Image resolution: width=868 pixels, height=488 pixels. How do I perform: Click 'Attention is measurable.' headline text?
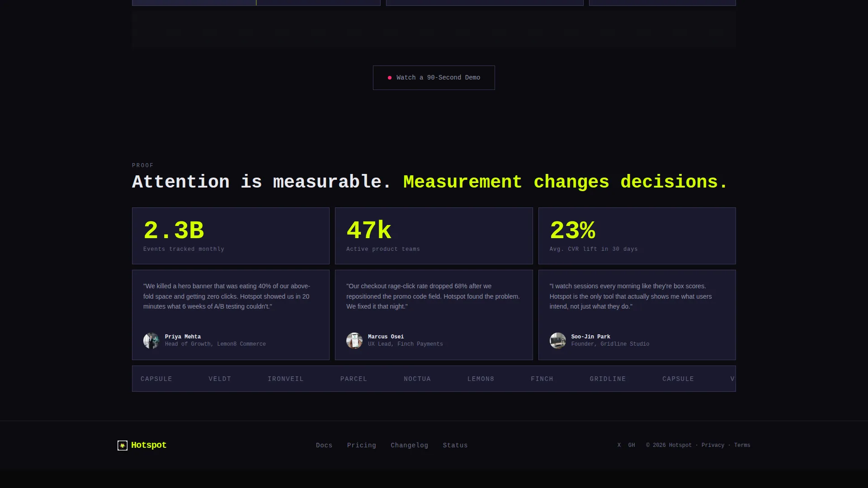tap(261, 182)
